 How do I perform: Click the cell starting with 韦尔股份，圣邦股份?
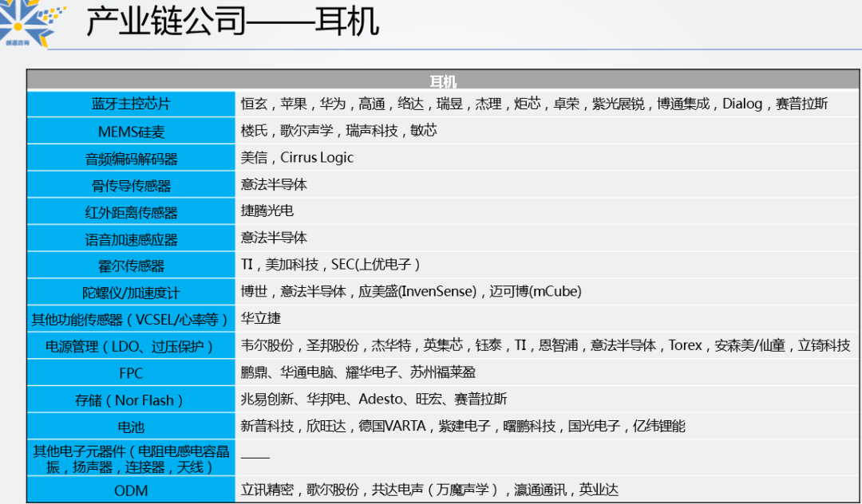(x=545, y=345)
